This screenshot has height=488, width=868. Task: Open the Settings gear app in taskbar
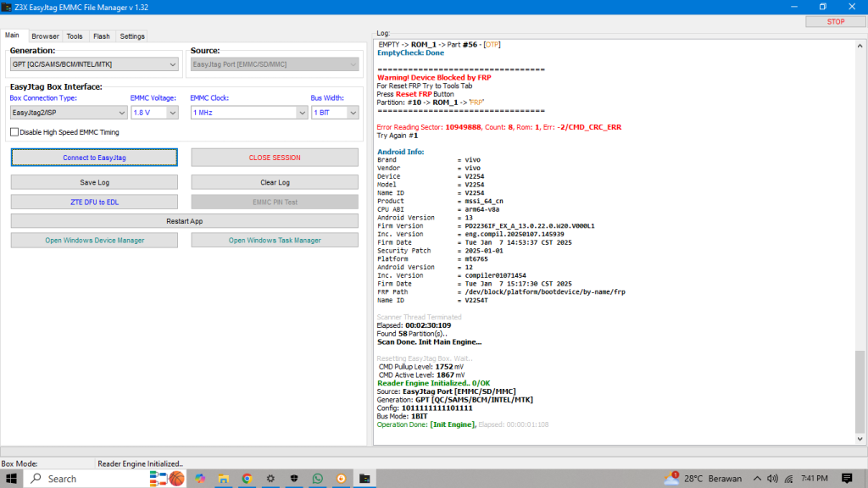(x=270, y=479)
